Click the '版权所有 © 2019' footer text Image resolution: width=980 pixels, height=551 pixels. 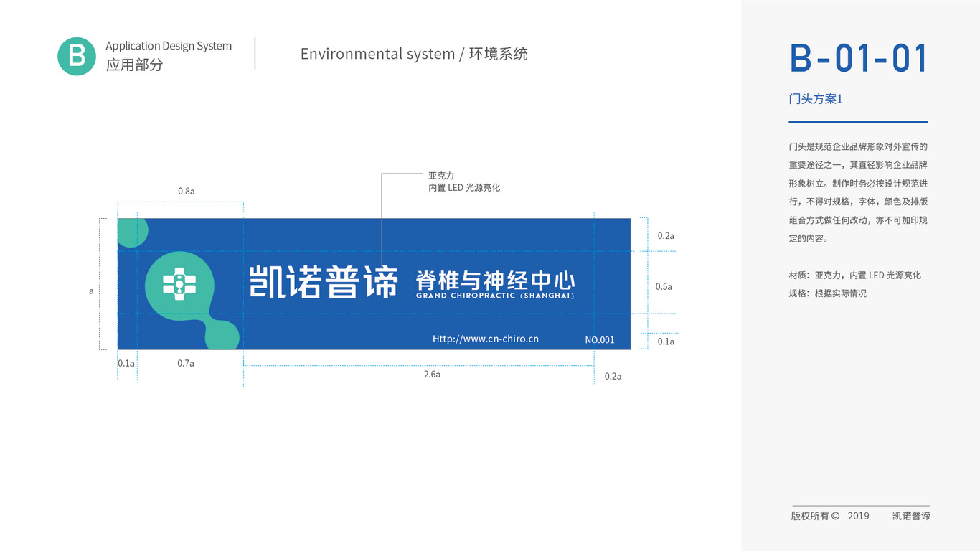point(830,516)
